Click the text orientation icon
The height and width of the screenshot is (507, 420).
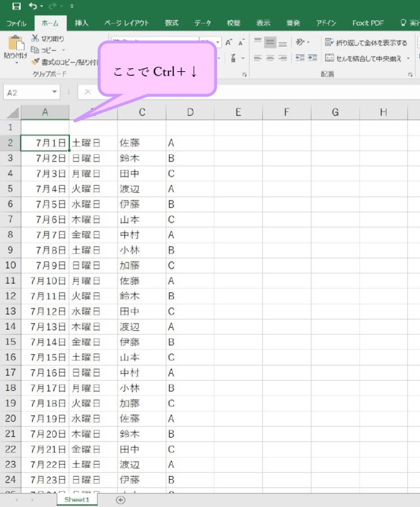tap(300, 42)
